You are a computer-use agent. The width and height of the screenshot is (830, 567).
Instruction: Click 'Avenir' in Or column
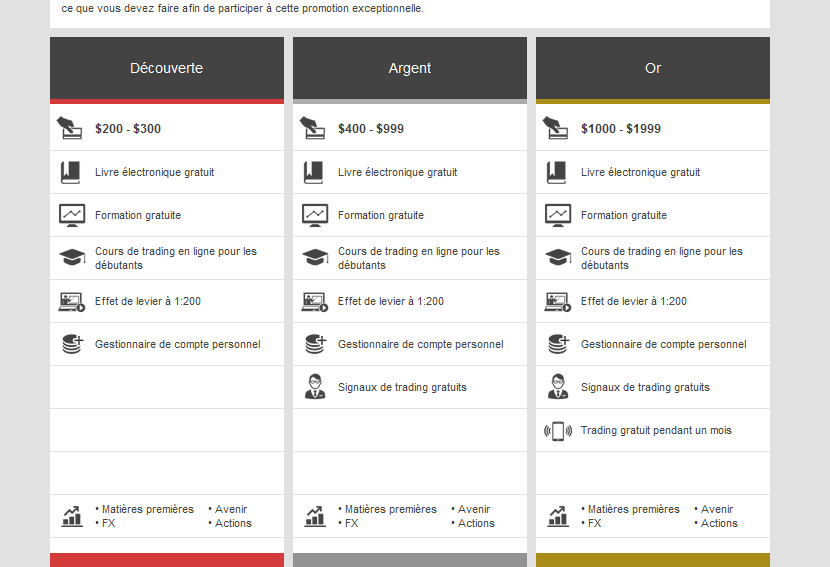717,509
